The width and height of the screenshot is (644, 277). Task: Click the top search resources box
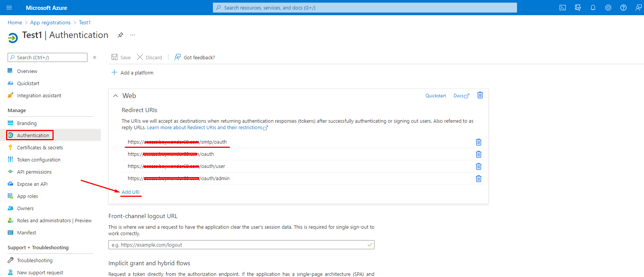(x=365, y=8)
